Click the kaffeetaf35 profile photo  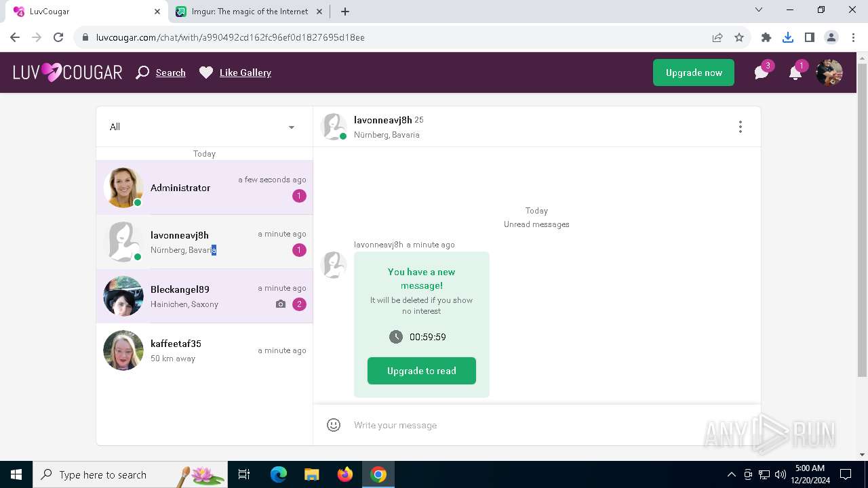coord(123,350)
